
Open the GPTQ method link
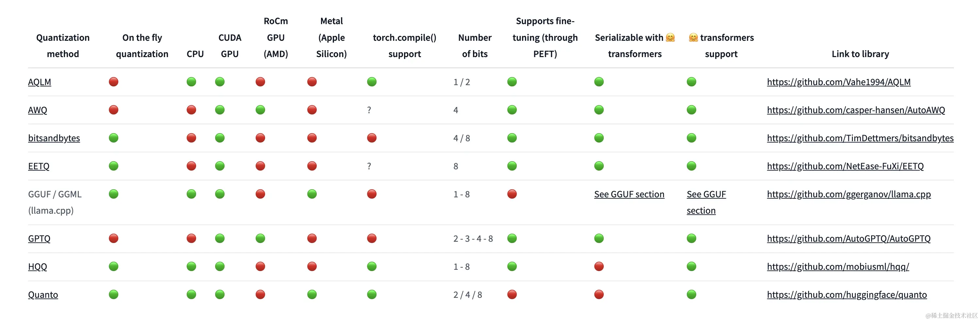click(39, 238)
